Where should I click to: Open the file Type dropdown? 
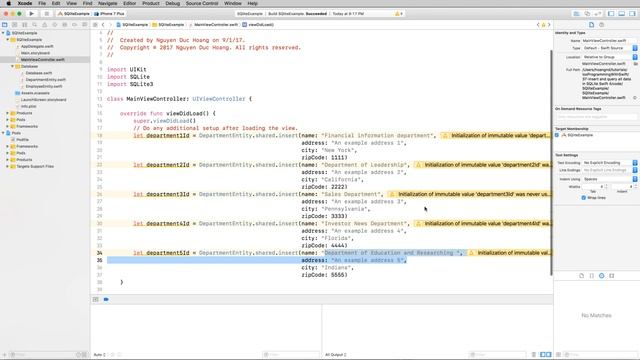click(x=610, y=48)
